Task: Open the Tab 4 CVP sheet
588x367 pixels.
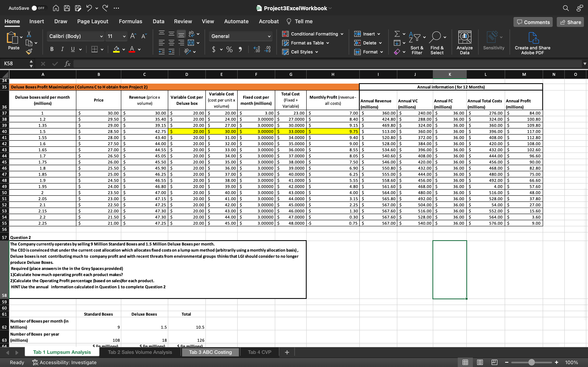Action: (x=259, y=352)
